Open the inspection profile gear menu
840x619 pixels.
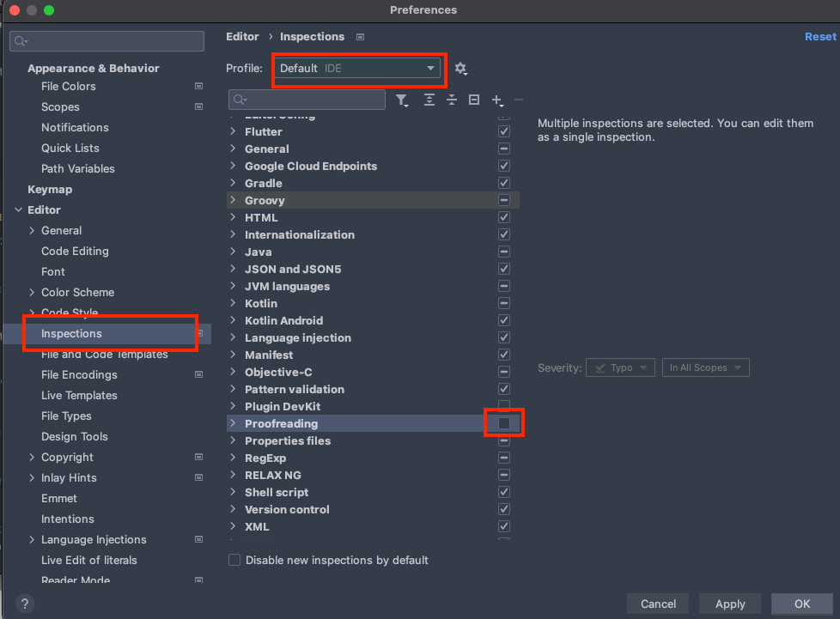coord(460,69)
